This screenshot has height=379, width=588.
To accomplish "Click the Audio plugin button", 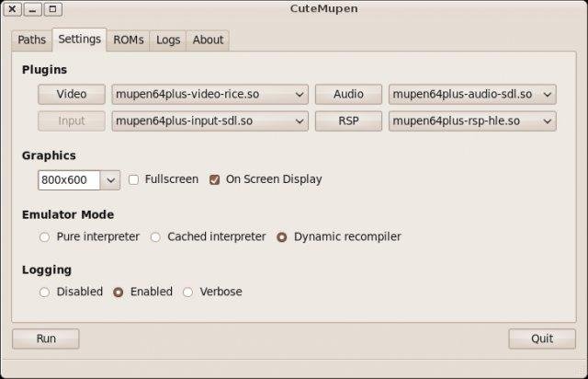I will pos(348,94).
